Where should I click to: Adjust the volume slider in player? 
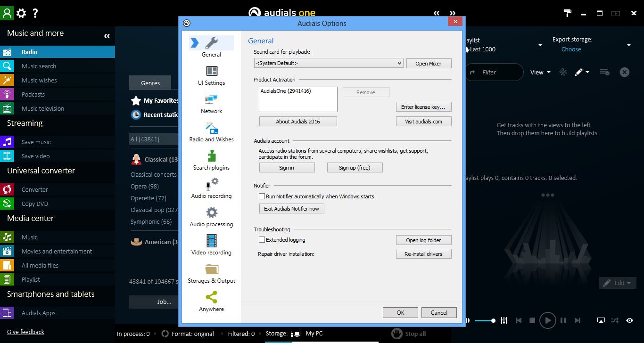coord(485,320)
